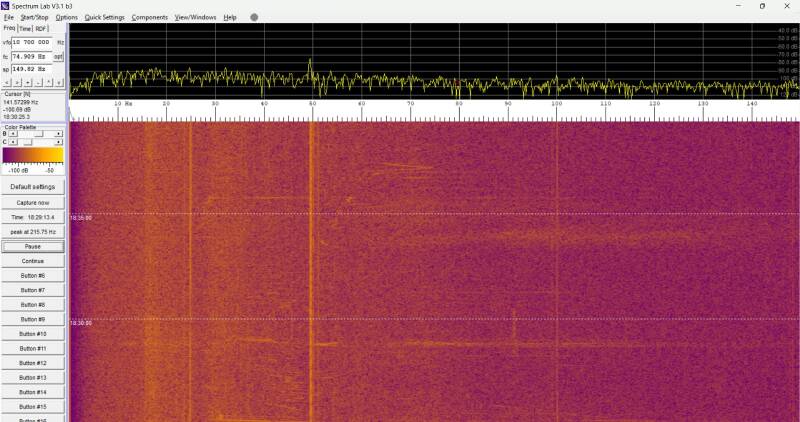Click the spectrum peak at 50 Hz in graph
The image size is (800, 422).
[x=310, y=63]
